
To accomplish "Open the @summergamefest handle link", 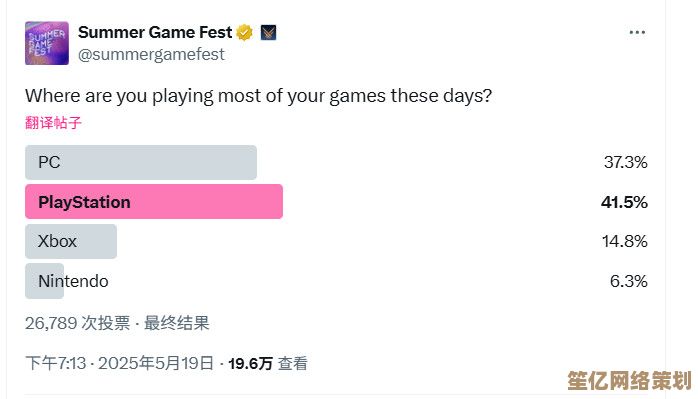I will pos(151,54).
